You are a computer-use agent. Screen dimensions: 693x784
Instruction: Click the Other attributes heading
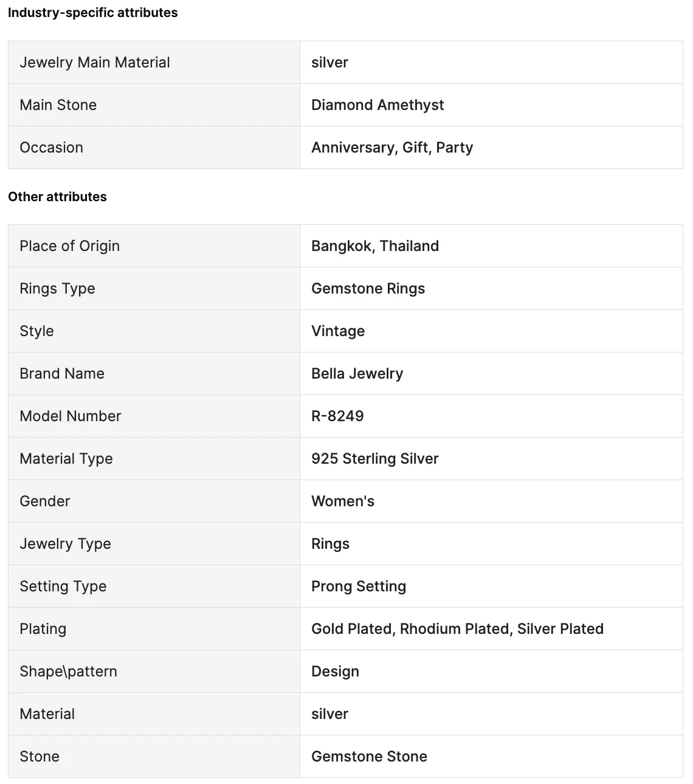coord(57,197)
